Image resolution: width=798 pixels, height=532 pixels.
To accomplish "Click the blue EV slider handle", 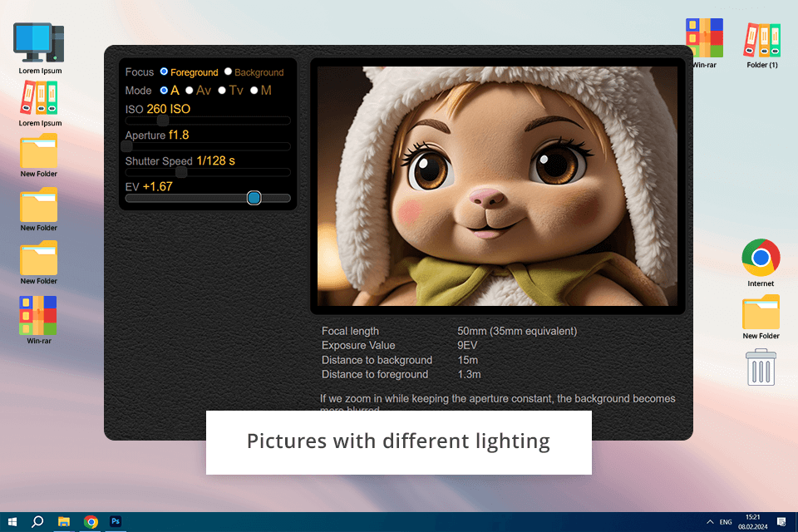I will coord(254,198).
